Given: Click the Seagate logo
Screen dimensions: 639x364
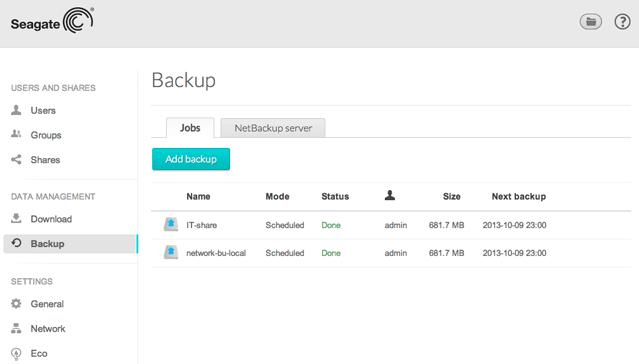Looking at the screenshot, I should click(52, 20).
